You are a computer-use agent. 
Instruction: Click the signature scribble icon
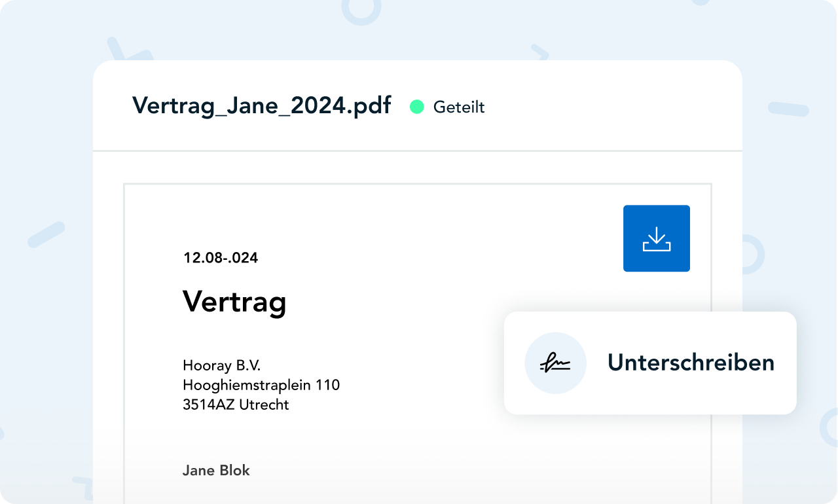click(x=555, y=363)
